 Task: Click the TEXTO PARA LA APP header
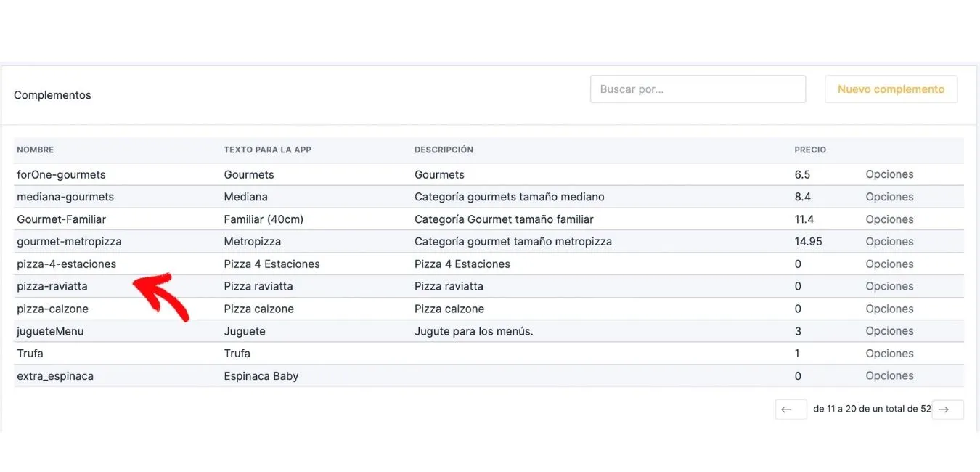pos(268,150)
